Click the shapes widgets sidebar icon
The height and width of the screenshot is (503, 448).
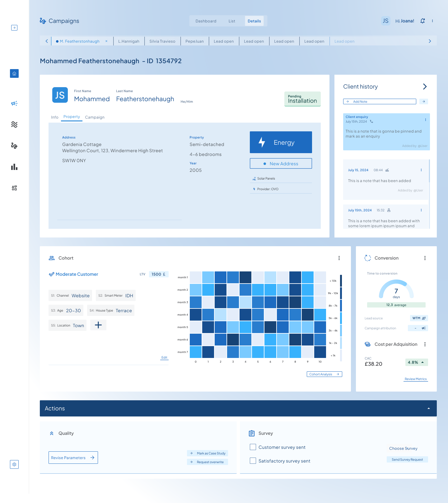coord(14,188)
